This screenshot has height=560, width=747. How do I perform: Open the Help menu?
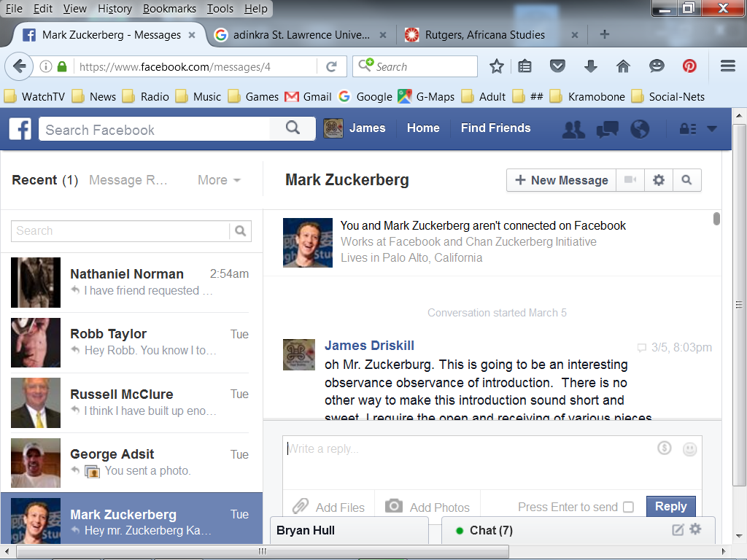click(x=256, y=9)
